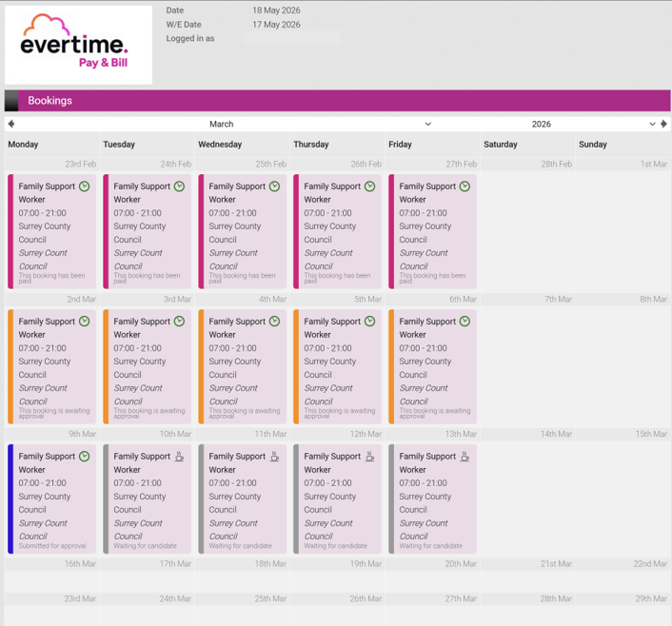
Task: Go to previous month using left arrow
Action: click(x=11, y=124)
